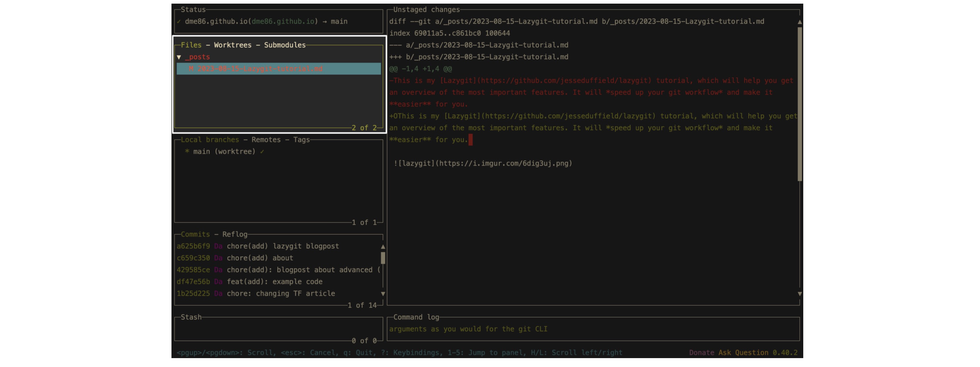Select the 2023-08-15-Lazygit-tutorial.md file row
This screenshot has height=367, width=980.
(279, 69)
